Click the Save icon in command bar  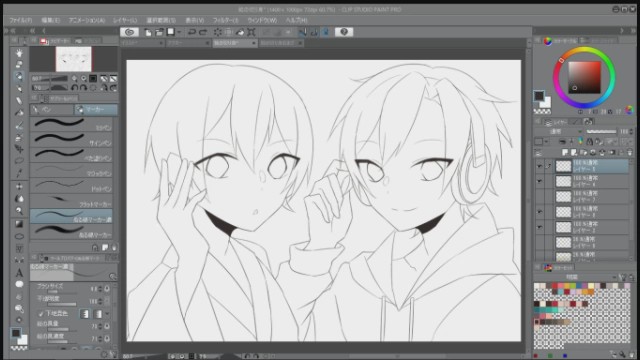tap(170, 32)
